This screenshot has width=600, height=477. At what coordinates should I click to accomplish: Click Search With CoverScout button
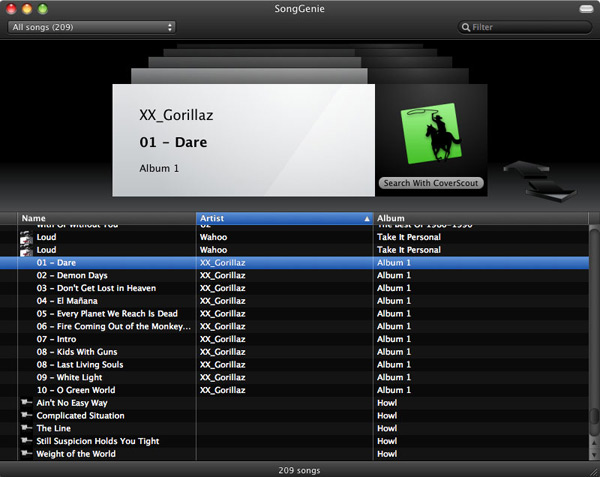(x=431, y=183)
